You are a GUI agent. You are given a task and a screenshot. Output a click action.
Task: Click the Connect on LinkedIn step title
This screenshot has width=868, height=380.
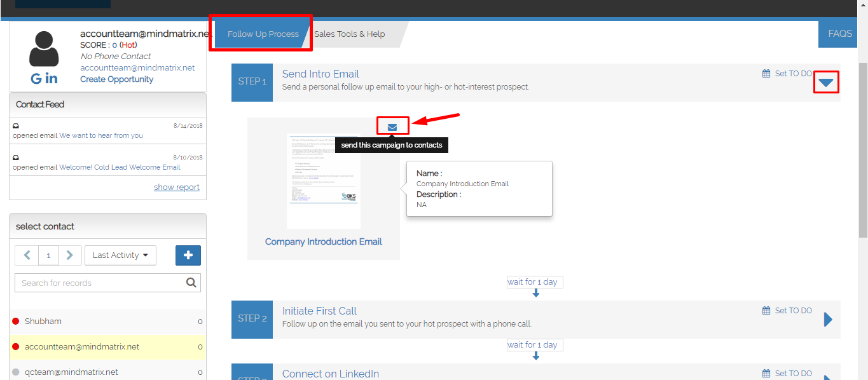pyautogui.click(x=331, y=374)
